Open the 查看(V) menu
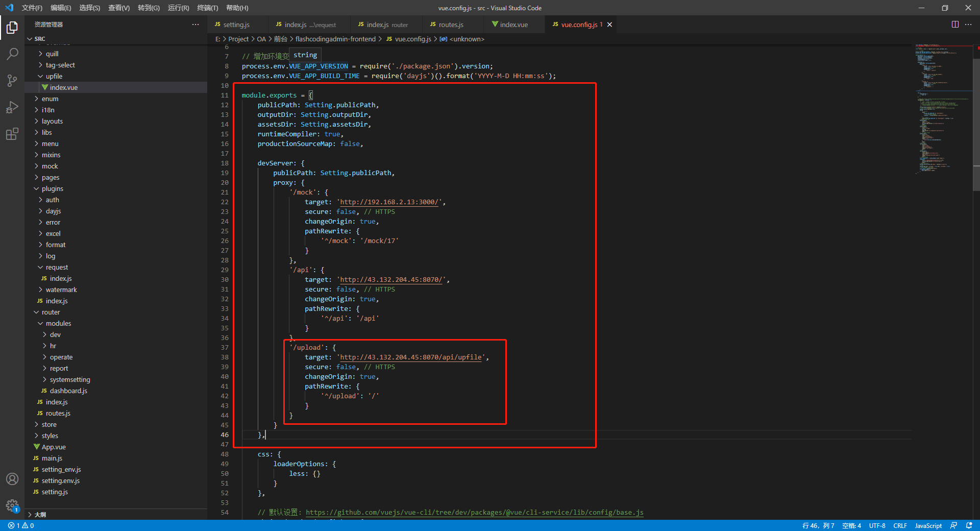 pos(119,8)
